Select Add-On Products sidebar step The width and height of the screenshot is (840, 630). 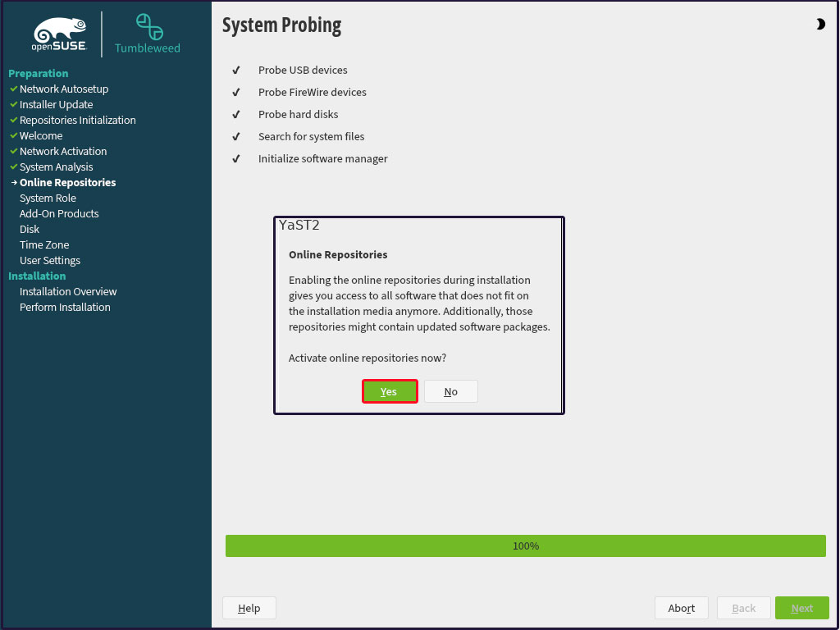tap(59, 213)
